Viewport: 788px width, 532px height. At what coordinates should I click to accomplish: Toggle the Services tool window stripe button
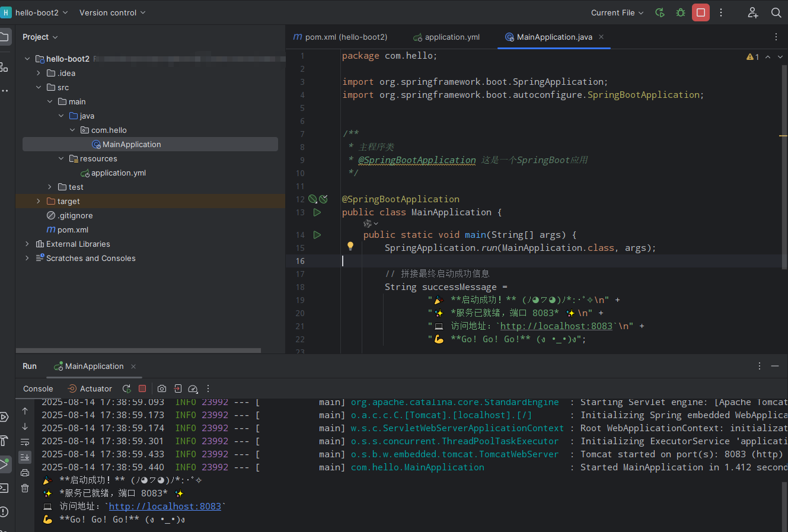click(x=4, y=417)
